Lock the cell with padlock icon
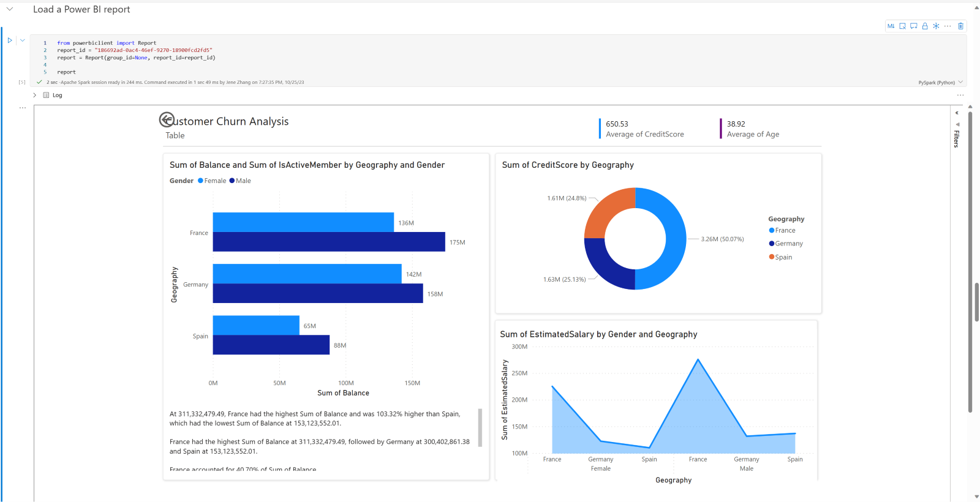 coord(925,26)
